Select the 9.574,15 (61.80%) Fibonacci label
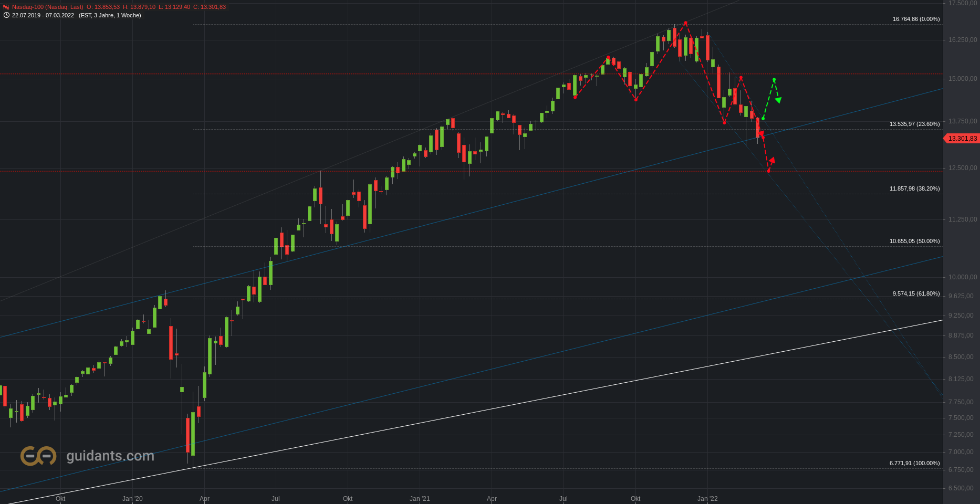The height and width of the screenshot is (504, 980). click(x=916, y=293)
